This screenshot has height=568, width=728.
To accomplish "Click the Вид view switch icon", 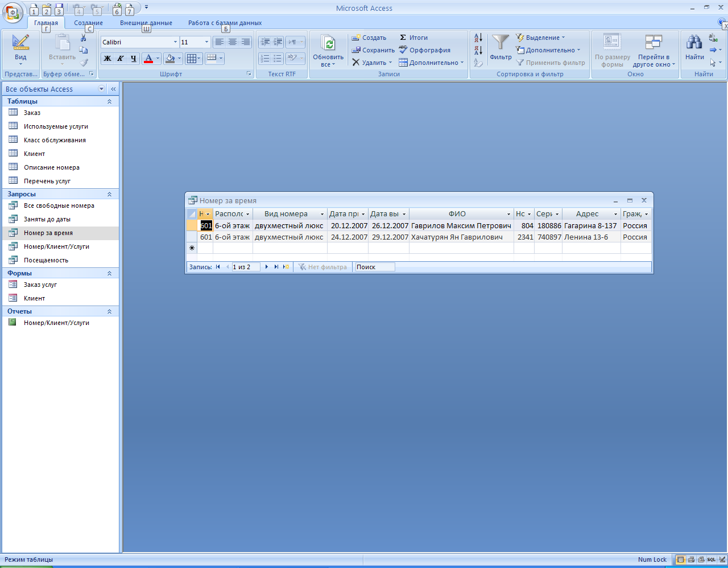I will (20, 43).
